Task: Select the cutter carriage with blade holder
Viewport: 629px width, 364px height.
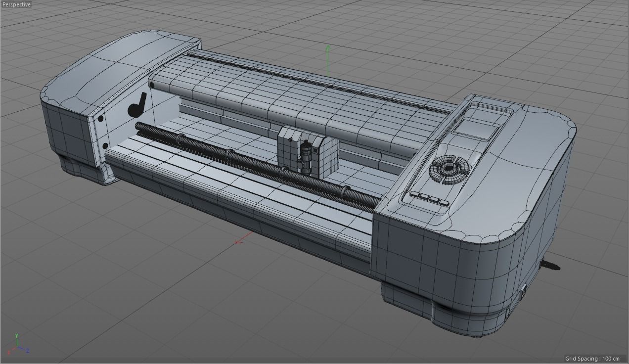Action: [308, 152]
